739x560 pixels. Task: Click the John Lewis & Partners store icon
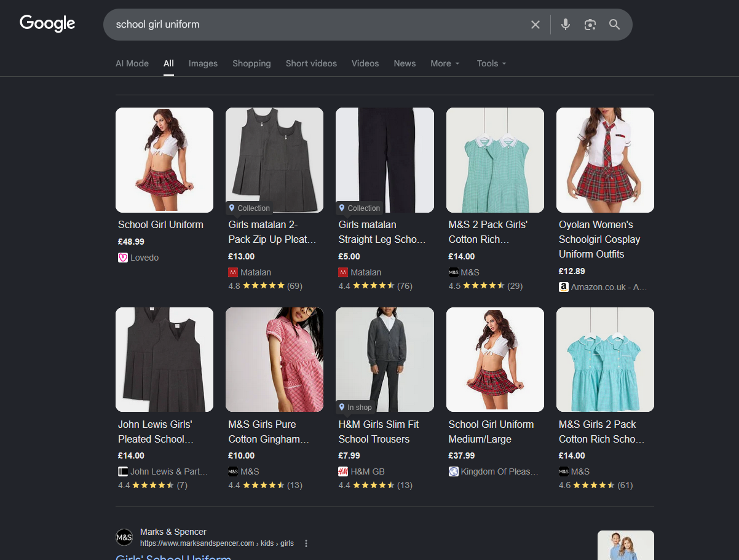[123, 471]
